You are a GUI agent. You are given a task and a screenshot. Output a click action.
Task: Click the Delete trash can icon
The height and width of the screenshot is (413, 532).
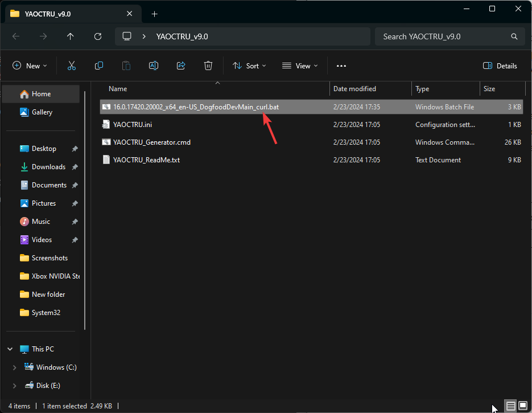coord(208,66)
